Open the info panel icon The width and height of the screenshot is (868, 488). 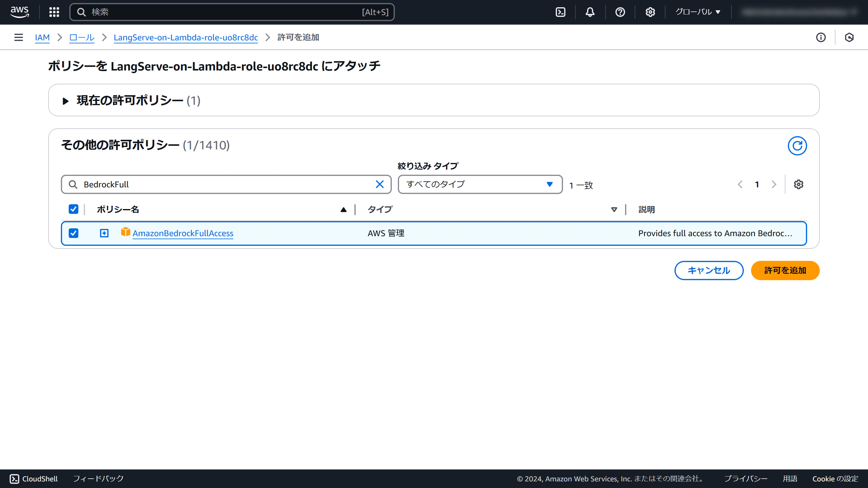pos(821,37)
